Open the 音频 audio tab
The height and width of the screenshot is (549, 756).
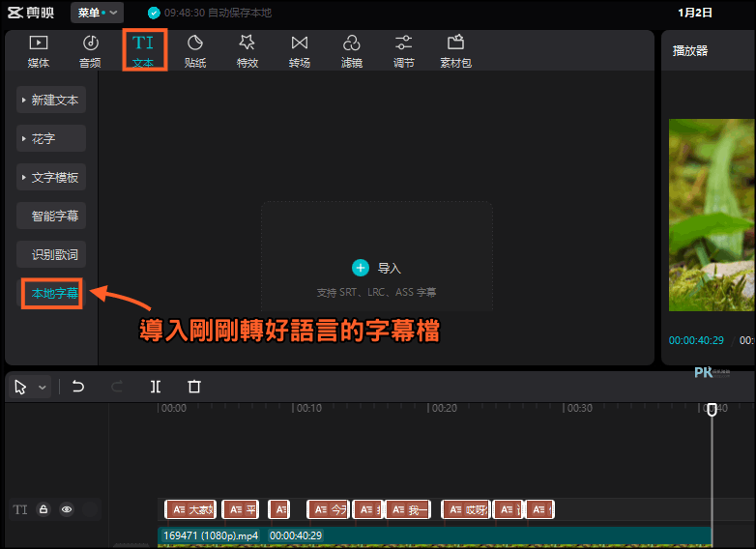tap(90, 51)
